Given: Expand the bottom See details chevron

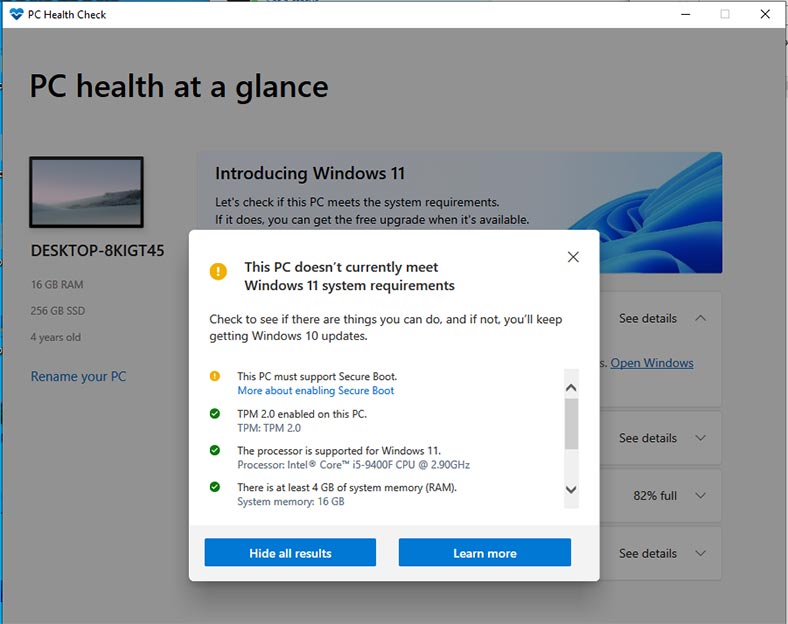Looking at the screenshot, I should point(701,553).
